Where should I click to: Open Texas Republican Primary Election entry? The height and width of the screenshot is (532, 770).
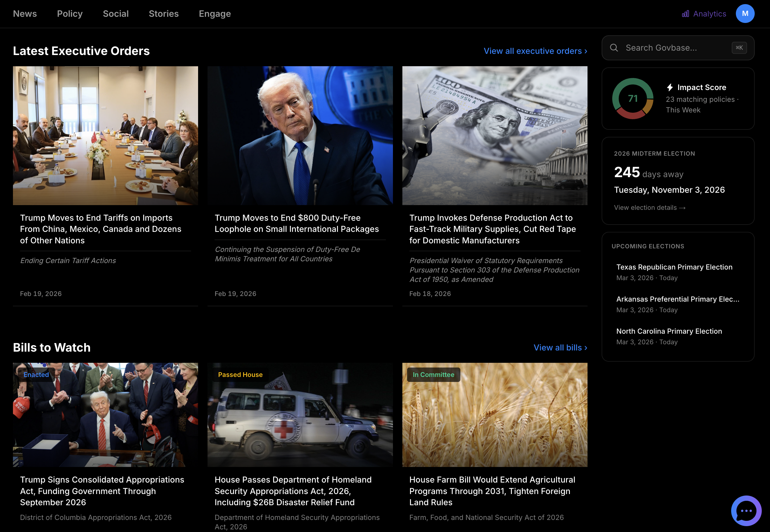click(674, 267)
